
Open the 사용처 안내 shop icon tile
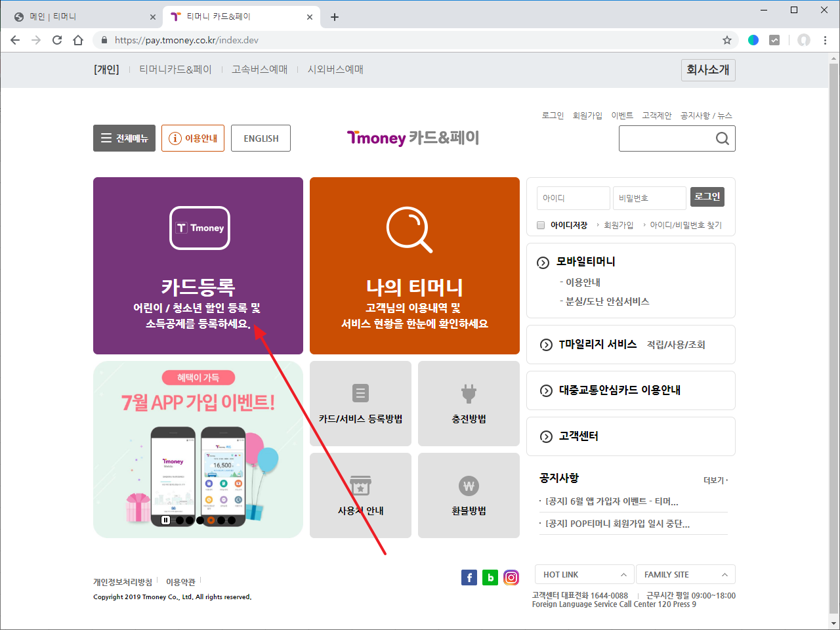(x=360, y=495)
